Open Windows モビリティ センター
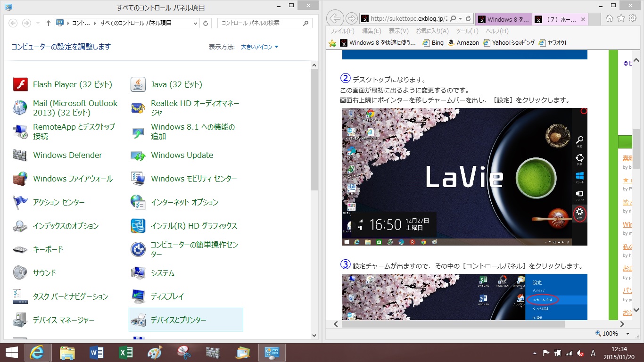This screenshot has height=362, width=644. pyautogui.click(x=184, y=179)
